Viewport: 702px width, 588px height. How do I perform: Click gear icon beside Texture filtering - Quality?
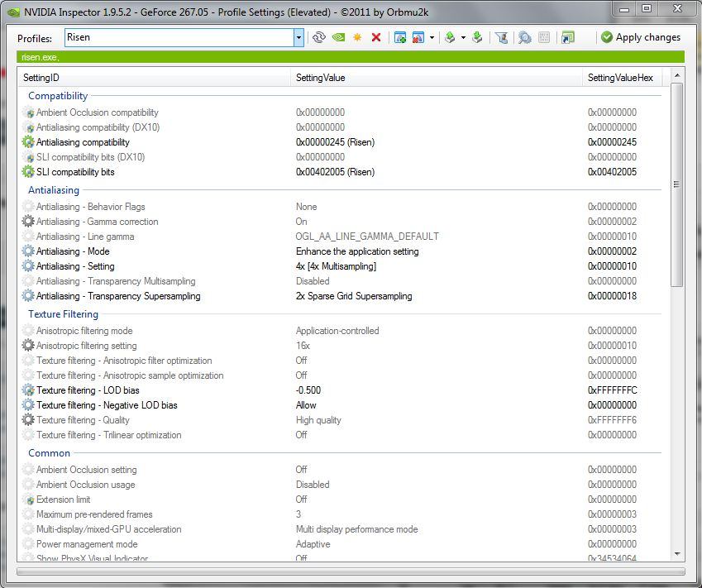28,420
